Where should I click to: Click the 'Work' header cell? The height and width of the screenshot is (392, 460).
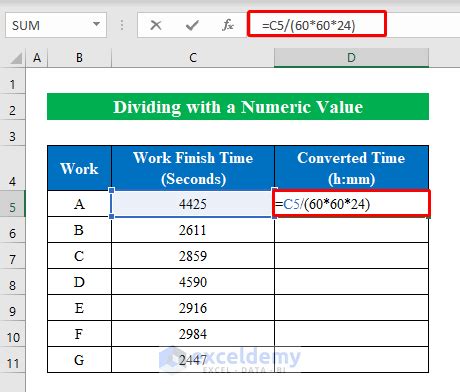click(79, 168)
